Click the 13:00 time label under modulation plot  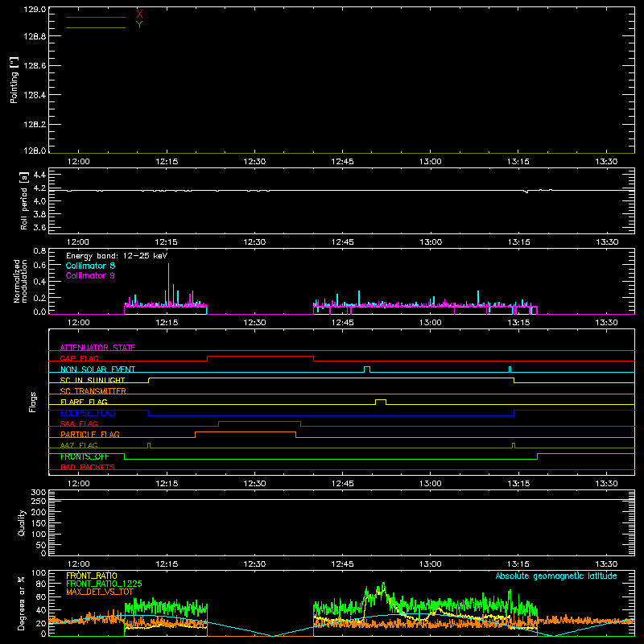click(431, 323)
